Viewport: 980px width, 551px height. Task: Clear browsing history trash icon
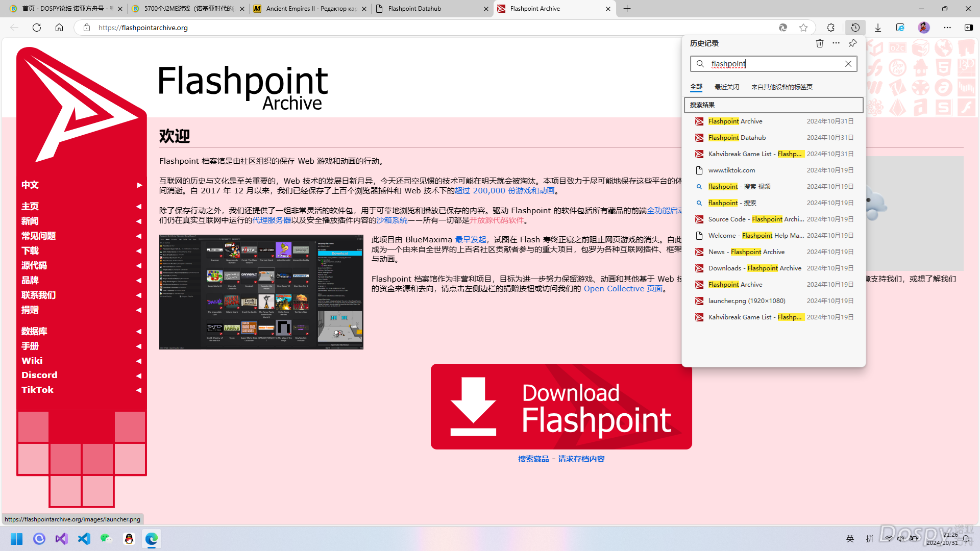[820, 43]
